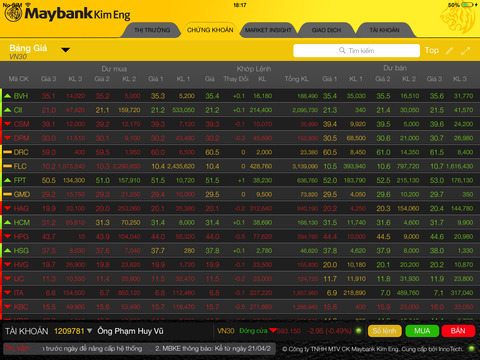Click the ITA down-arrow icon

click(7, 293)
